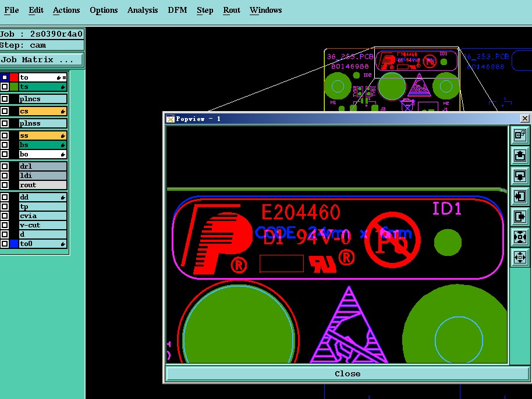This screenshot has width=532, height=399.
Task: Select the ldi layer name
Action: [x=42, y=176]
